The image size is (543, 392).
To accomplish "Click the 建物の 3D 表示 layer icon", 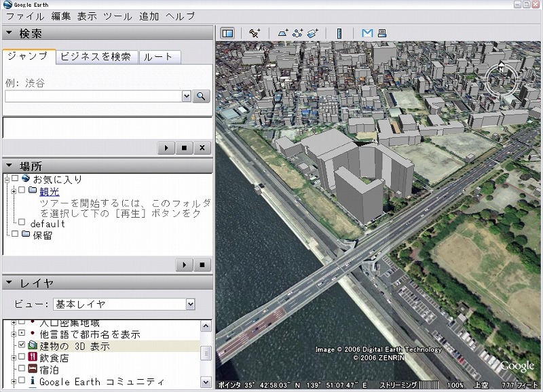I will 33,345.
